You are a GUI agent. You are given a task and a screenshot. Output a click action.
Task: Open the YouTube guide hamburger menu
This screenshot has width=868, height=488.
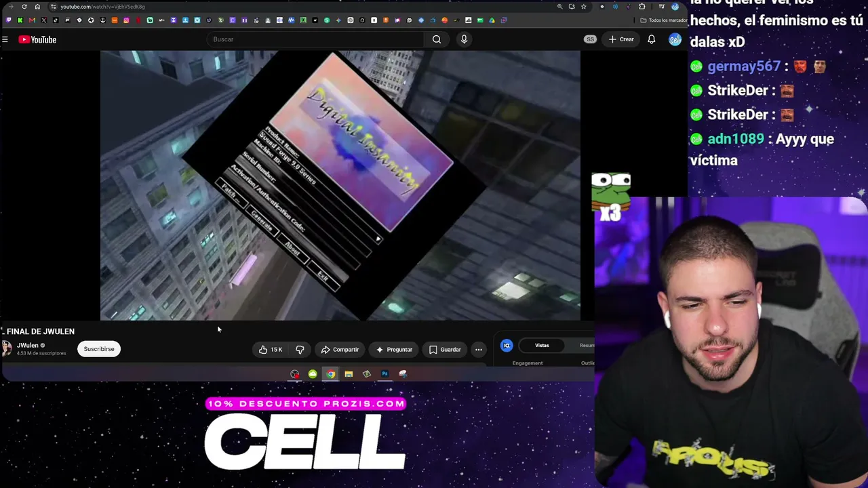pyautogui.click(x=5, y=39)
